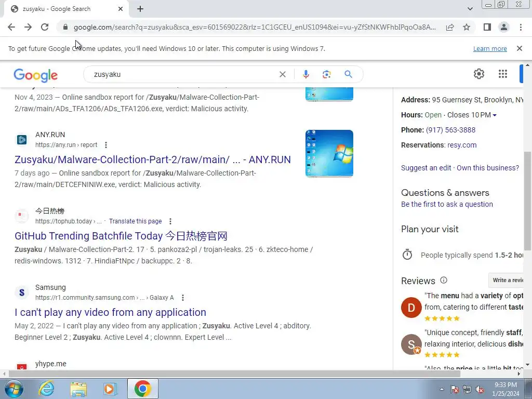Share this page from the address bar
This screenshot has width=532, height=399.
[x=450, y=27]
